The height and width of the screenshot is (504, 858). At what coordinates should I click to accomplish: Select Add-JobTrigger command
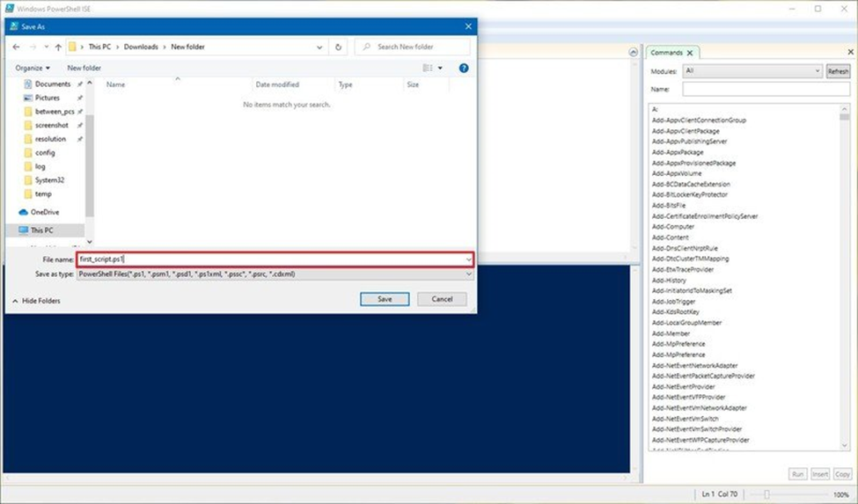[x=673, y=301]
